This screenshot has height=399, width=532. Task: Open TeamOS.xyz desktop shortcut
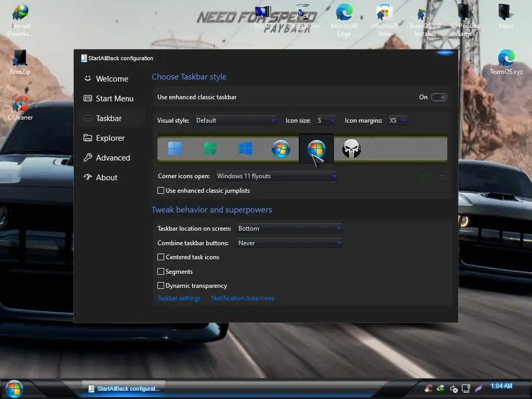[506, 62]
